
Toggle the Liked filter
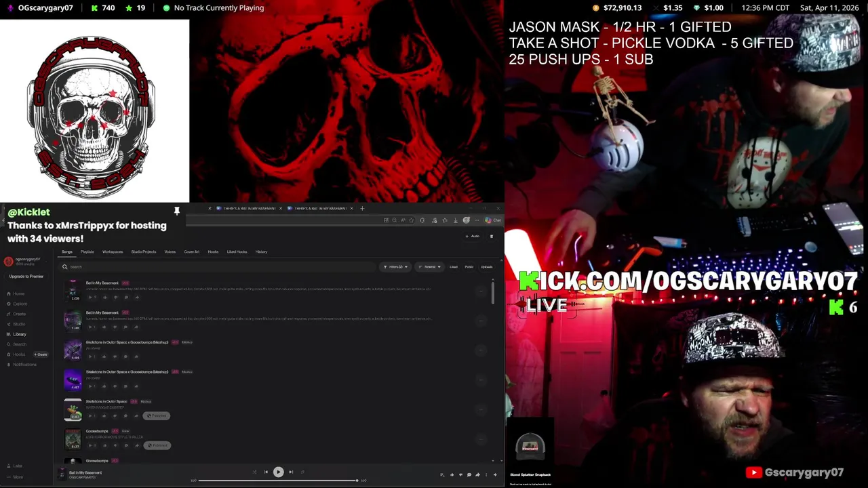(x=454, y=266)
